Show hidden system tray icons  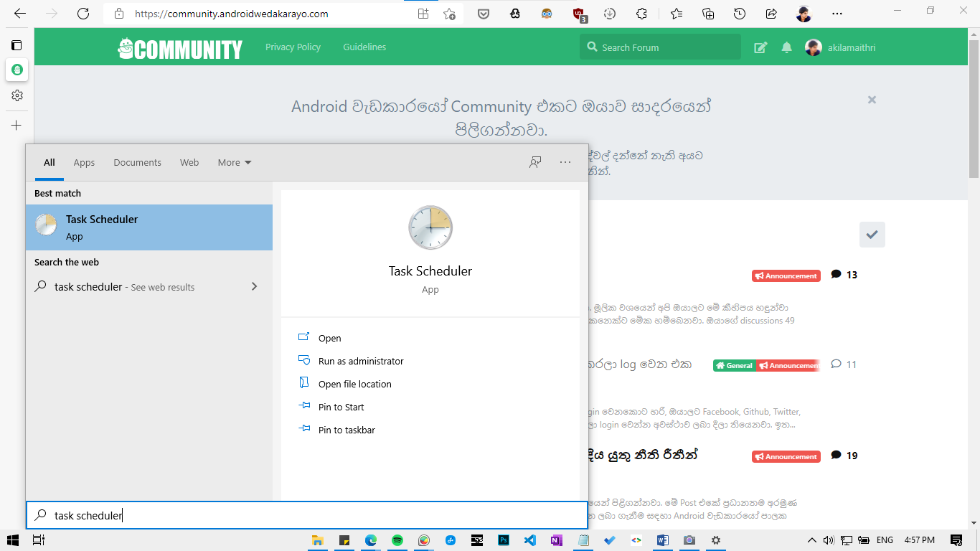pos(812,540)
